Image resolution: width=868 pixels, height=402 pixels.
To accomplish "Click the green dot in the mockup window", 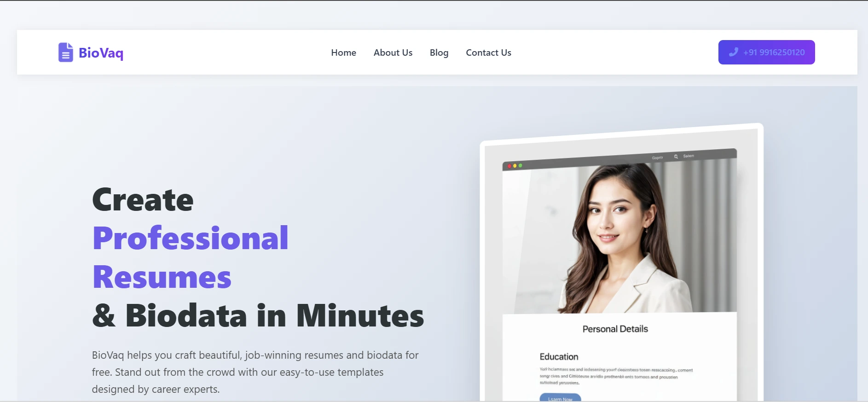I will (x=520, y=165).
